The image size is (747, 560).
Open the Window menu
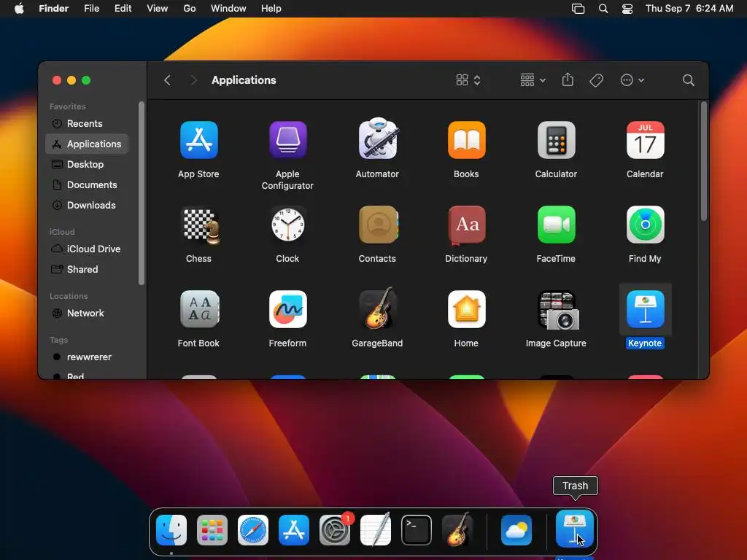click(x=228, y=9)
